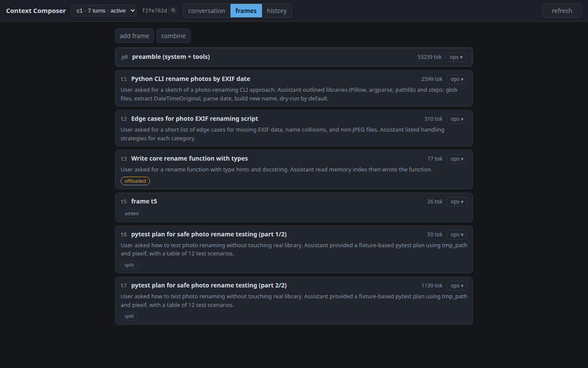Open the history tab
Image resolution: width=588 pixels, height=368 pixels.
277,11
